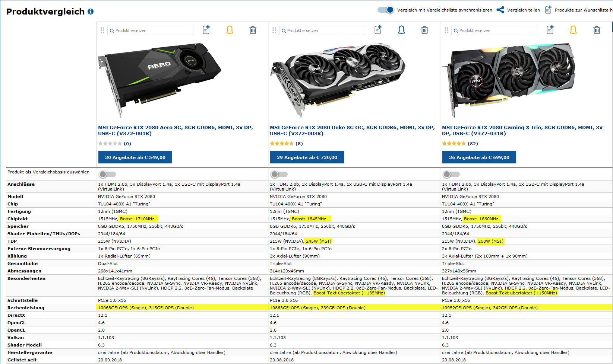Click trash icon for Gaming X Trio

coord(597,30)
